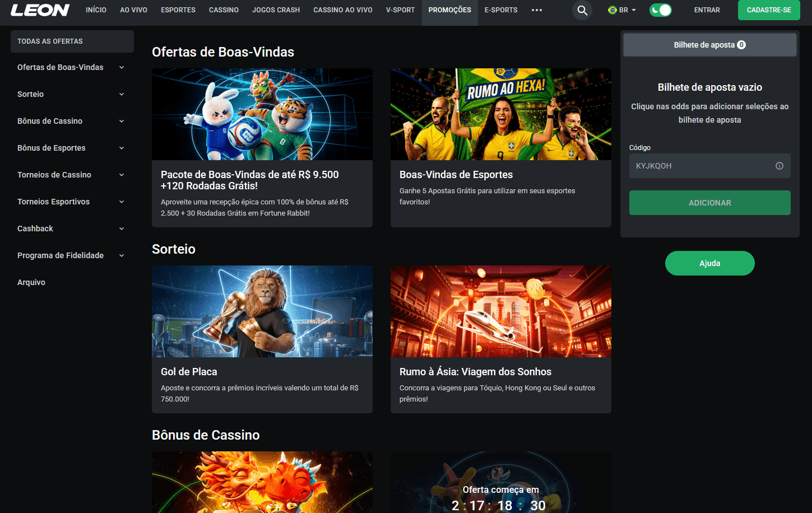812x513 pixels.
Task: Open V-SPORT in top navigation
Action: coord(400,10)
